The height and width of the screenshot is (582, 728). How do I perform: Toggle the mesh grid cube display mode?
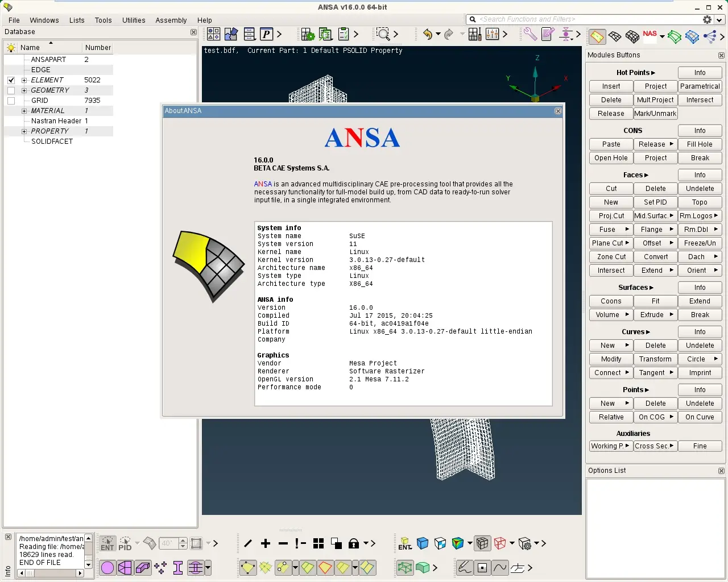(482, 543)
